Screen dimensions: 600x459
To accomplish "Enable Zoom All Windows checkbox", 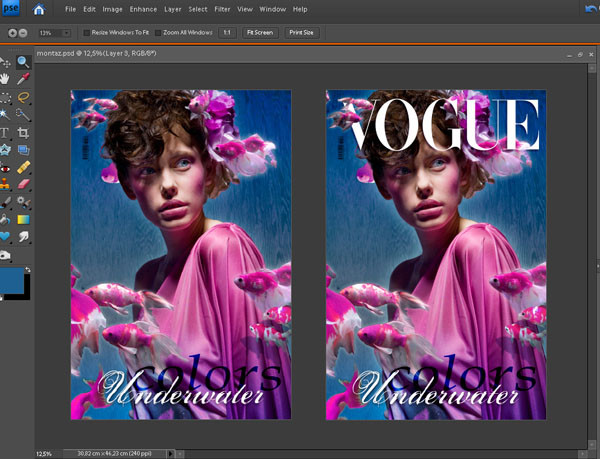I will click(158, 33).
